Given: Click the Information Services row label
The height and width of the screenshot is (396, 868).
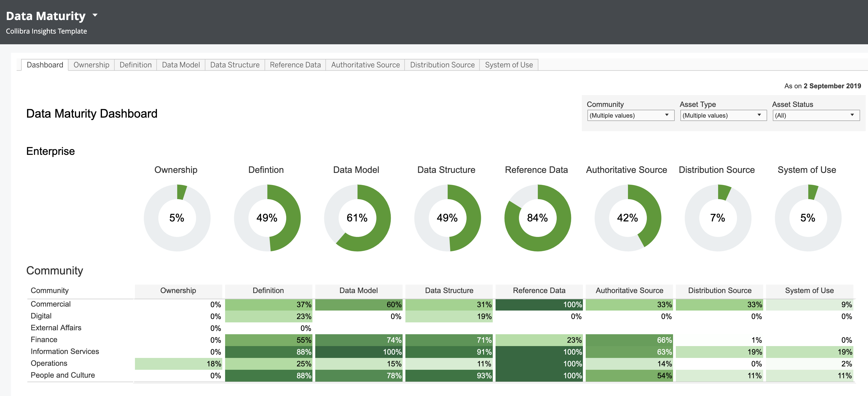Looking at the screenshot, I should point(65,351).
